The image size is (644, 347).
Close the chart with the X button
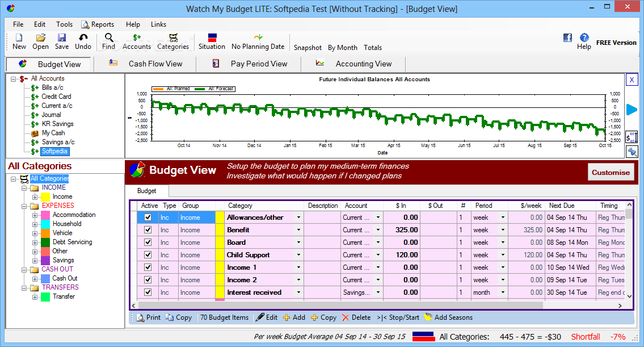pyautogui.click(x=632, y=80)
